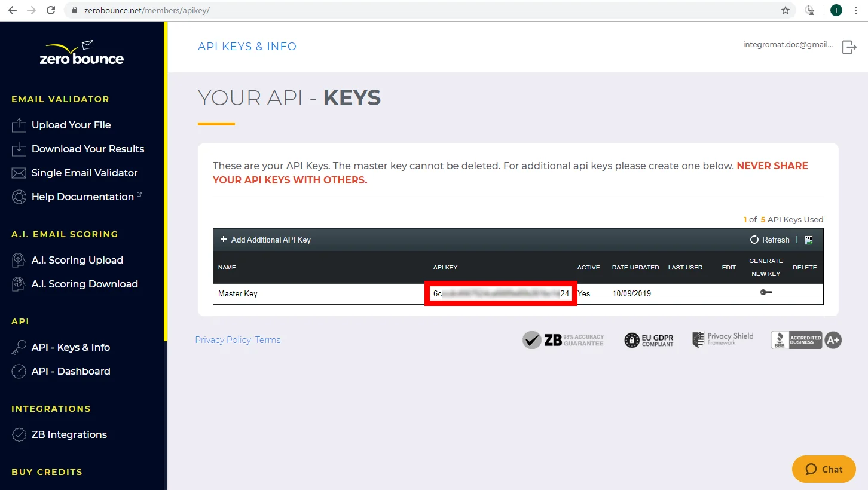Open Upload Your File in the sidebar
Viewport: 868px width, 490px height.
71,125
